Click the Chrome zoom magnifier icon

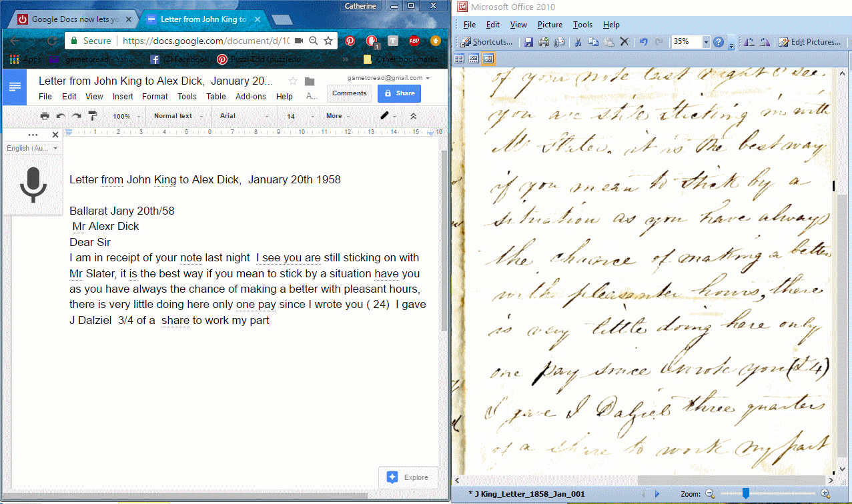(x=313, y=41)
